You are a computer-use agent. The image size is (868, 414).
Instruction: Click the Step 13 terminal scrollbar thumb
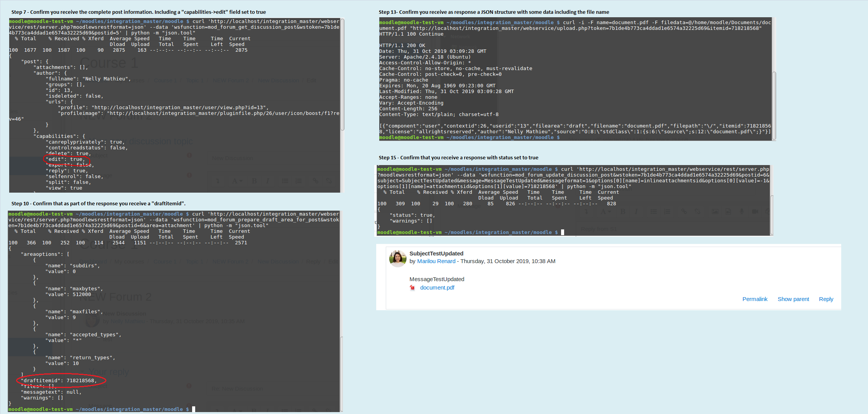point(774,105)
